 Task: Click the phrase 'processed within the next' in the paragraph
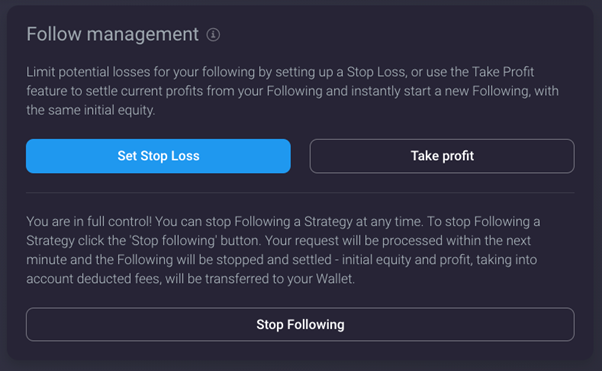point(456,241)
